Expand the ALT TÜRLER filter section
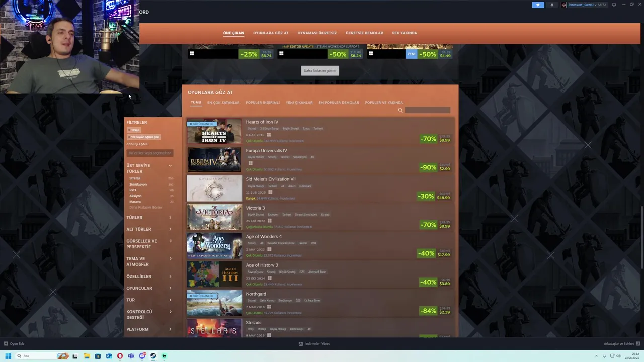644x362 pixels. (x=149, y=229)
